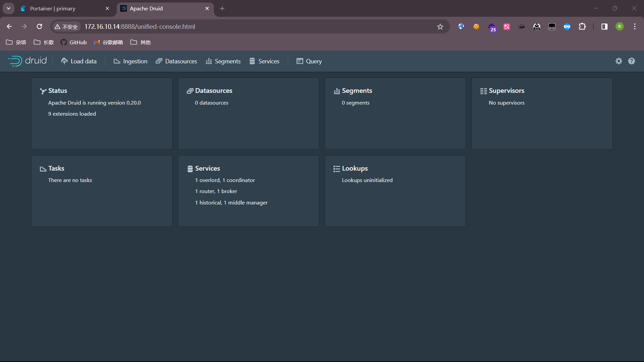Open the Tasks card heading
Viewport: 644px width, 362px height.
tap(56, 168)
